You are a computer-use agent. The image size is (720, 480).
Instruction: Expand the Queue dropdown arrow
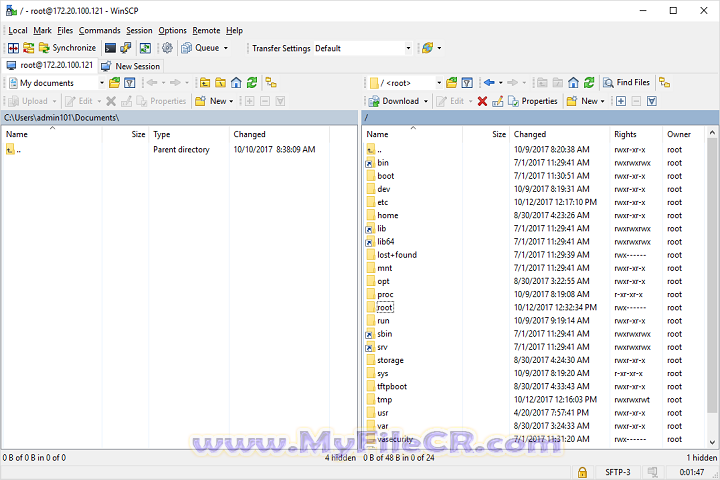225,48
